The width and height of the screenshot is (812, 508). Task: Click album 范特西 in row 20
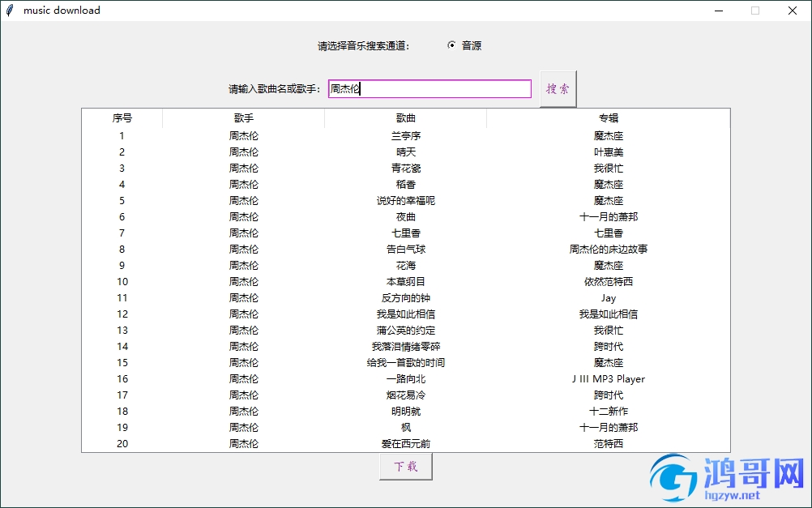coord(609,444)
